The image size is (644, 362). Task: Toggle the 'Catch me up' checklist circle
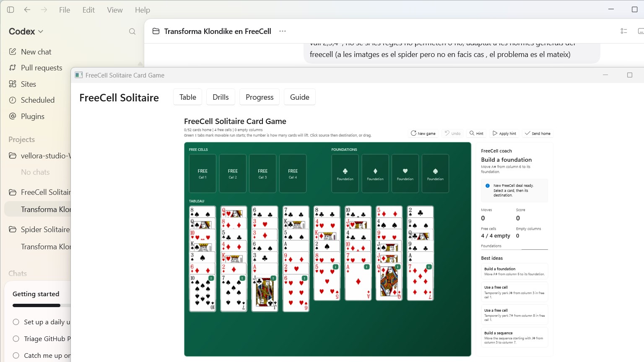[x=16, y=355]
